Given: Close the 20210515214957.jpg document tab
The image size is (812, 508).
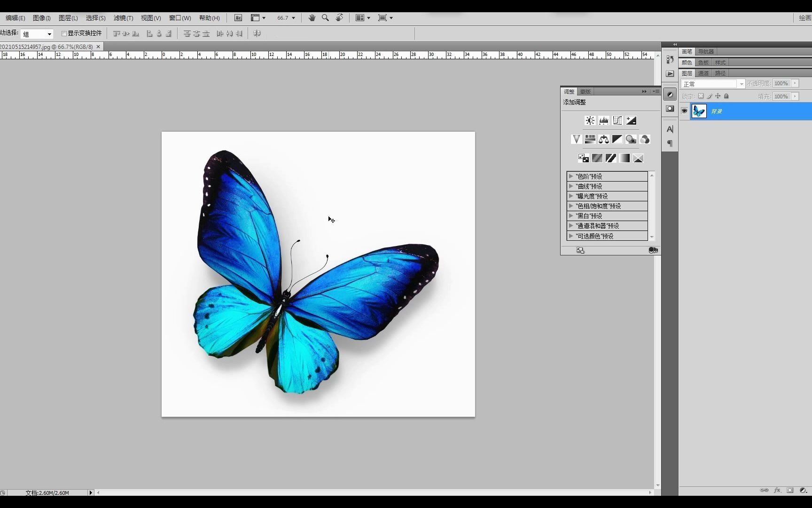Looking at the screenshot, I should point(98,47).
